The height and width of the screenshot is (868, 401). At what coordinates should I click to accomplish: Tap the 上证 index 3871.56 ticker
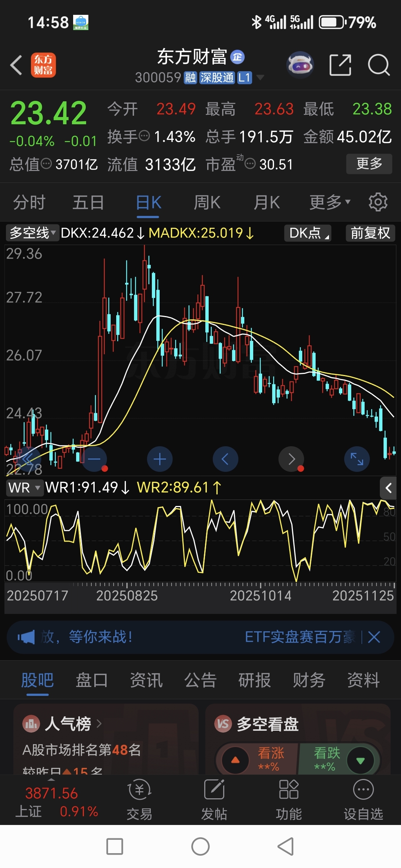[x=56, y=802]
